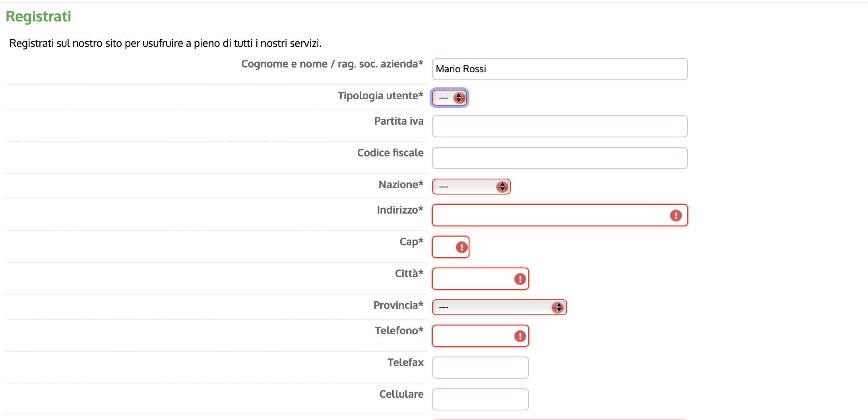Place cursor in the Indirizzo text field
The image size is (868, 420).
(x=548, y=216)
